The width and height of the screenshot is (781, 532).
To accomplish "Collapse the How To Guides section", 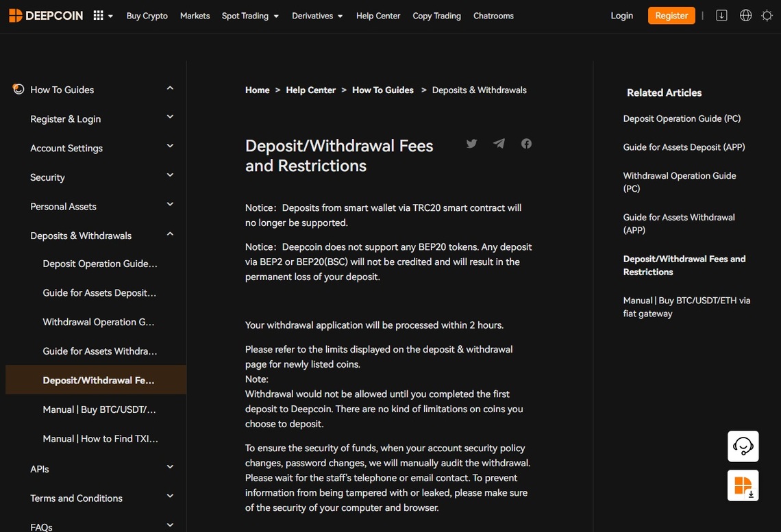I will tap(170, 88).
